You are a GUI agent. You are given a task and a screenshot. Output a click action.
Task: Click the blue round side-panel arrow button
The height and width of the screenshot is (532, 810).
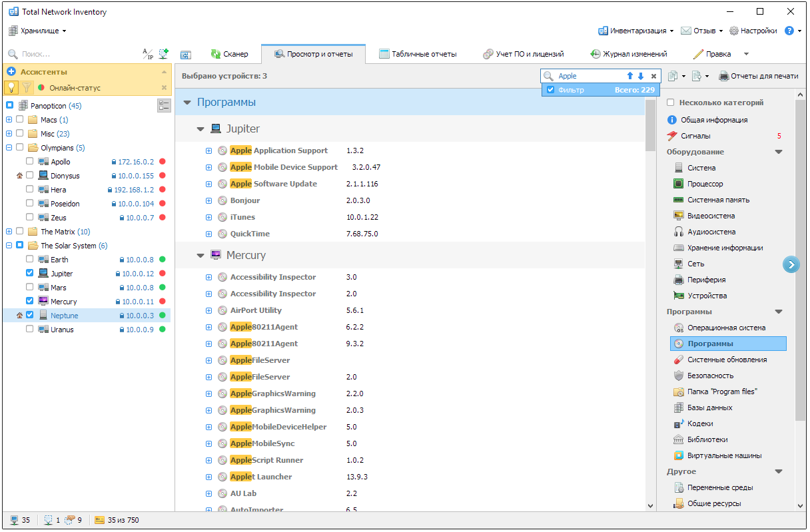click(791, 265)
